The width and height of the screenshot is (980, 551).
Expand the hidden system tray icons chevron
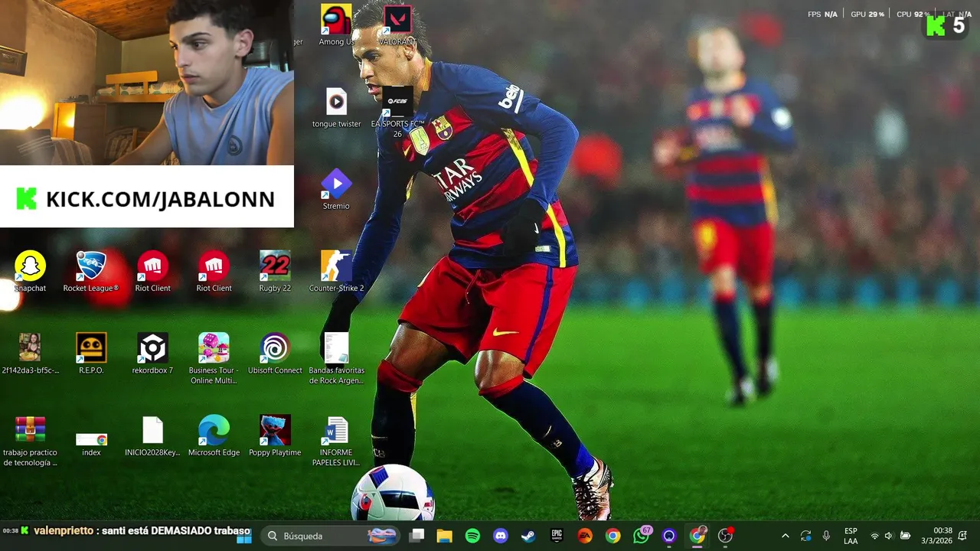point(785,536)
